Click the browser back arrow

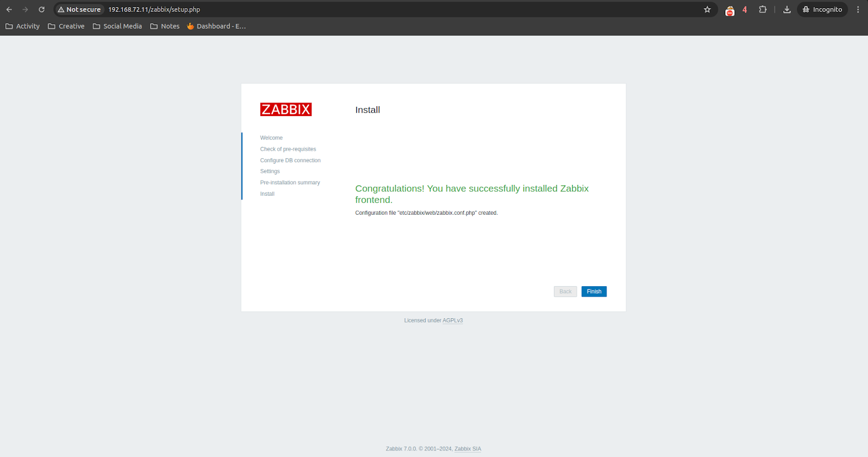(x=9, y=10)
